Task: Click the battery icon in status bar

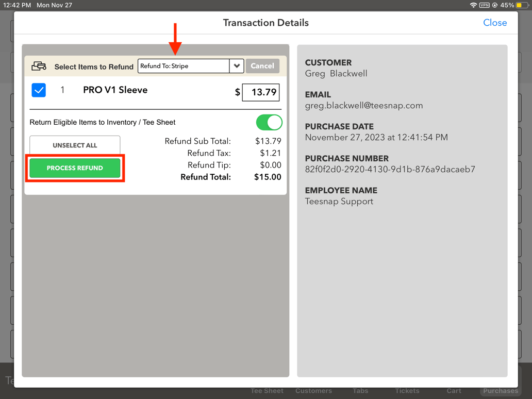Action: click(x=522, y=5)
